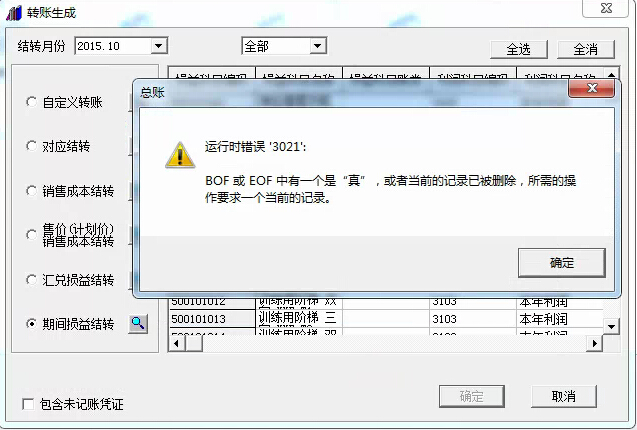Close the 转账生成 window
Viewport: 637px width, 430px height.
[606, 8]
